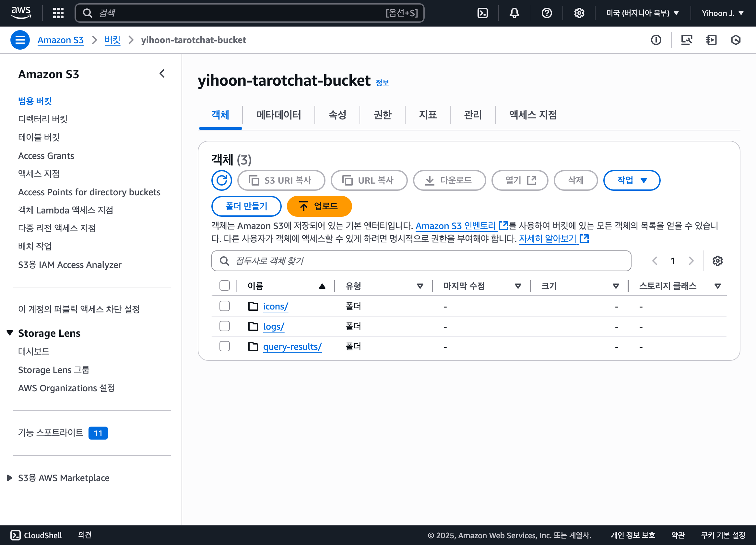Screen dimensions: 756x545
Task: Refresh the objects list
Action: [x=221, y=180]
